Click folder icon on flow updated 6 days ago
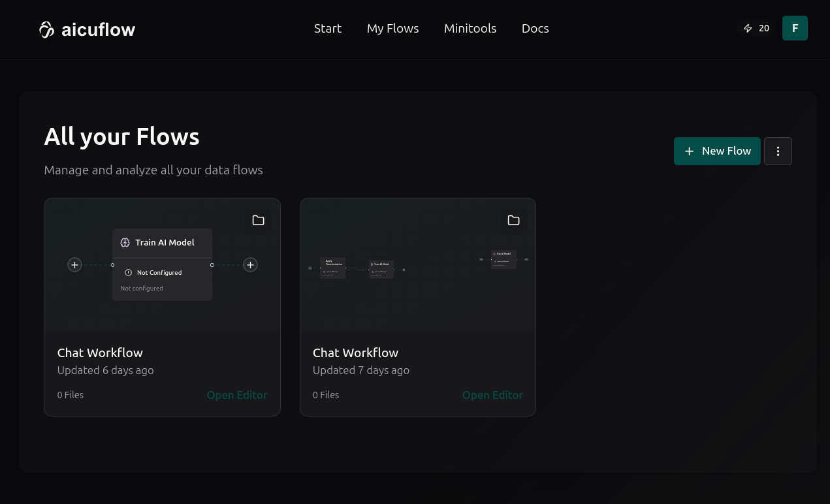The width and height of the screenshot is (830, 504). [x=258, y=220]
